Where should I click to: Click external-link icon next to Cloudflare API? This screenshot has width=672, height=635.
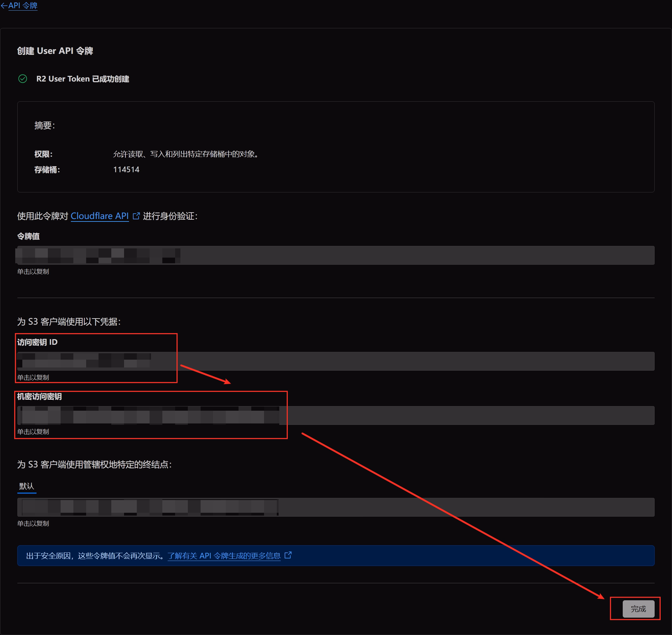pyautogui.click(x=136, y=216)
